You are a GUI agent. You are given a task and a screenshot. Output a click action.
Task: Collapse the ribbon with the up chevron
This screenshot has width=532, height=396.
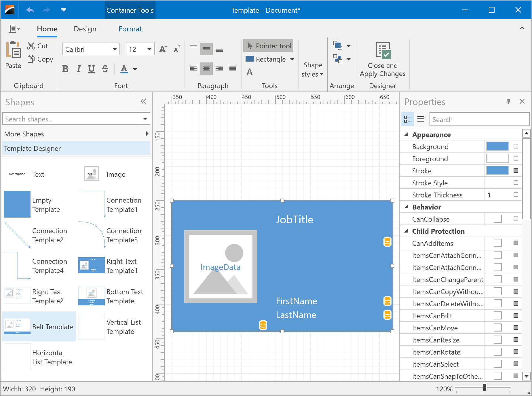tap(522, 28)
